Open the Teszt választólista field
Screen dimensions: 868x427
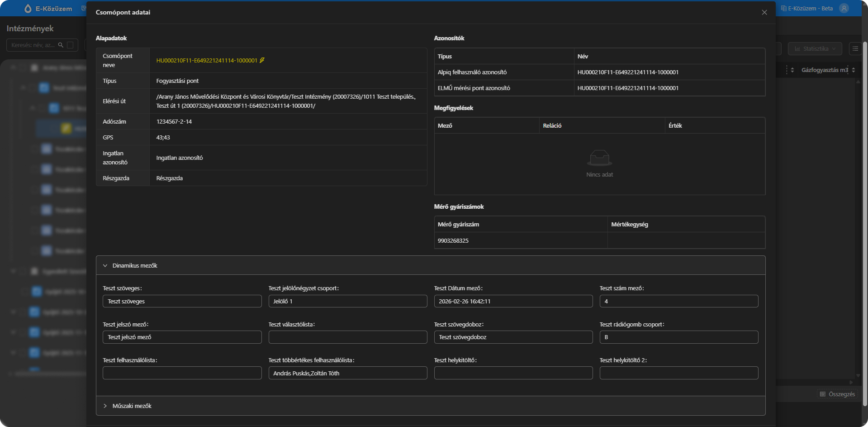(347, 337)
